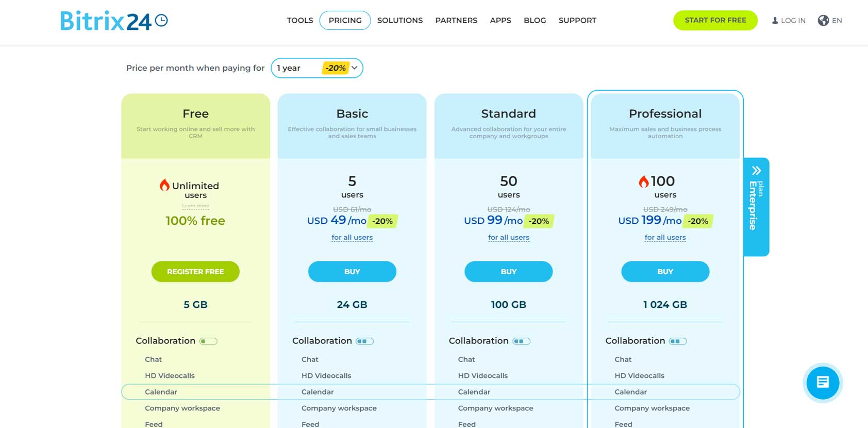Click REGISTER FREE button
The width and height of the screenshot is (868, 428).
195,272
